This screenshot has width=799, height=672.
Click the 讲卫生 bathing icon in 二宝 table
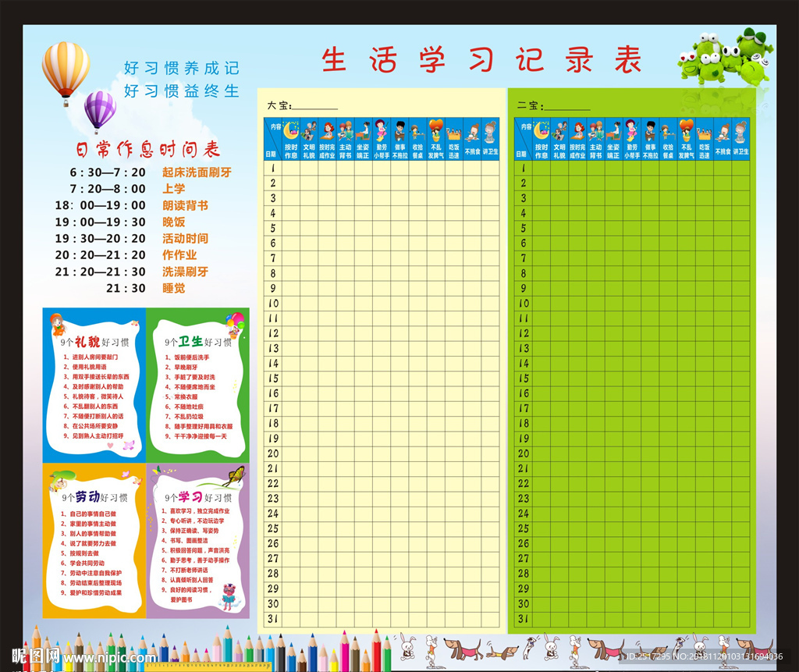tap(741, 131)
